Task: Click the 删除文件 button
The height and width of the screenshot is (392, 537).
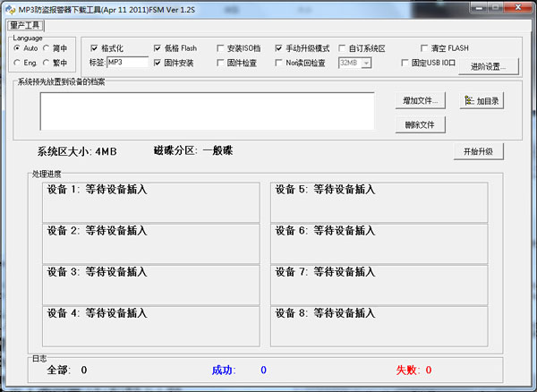Action: pos(421,124)
